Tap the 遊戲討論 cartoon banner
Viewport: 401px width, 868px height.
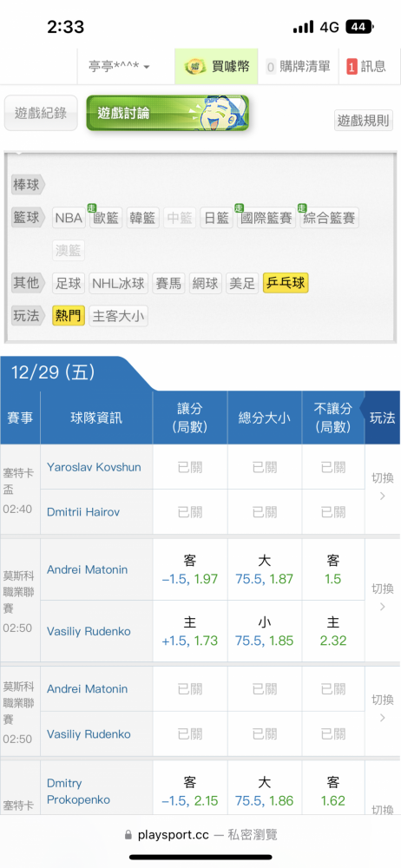tap(168, 113)
